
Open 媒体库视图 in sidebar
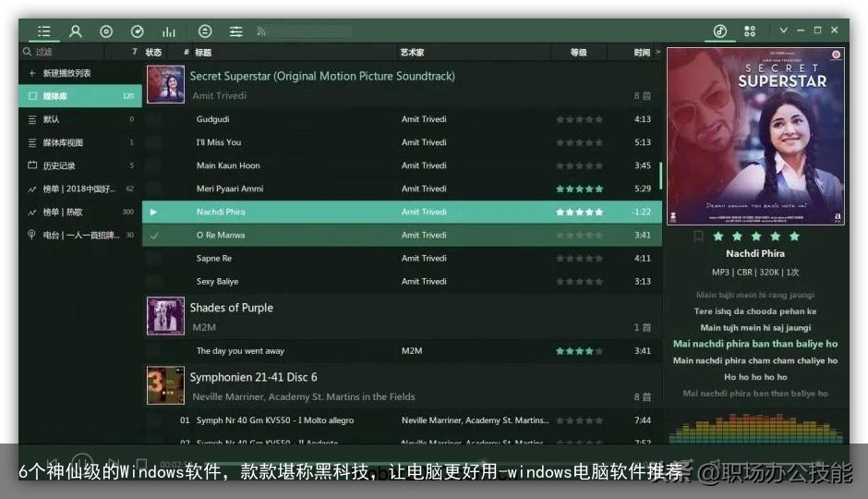pyautogui.click(x=80, y=142)
